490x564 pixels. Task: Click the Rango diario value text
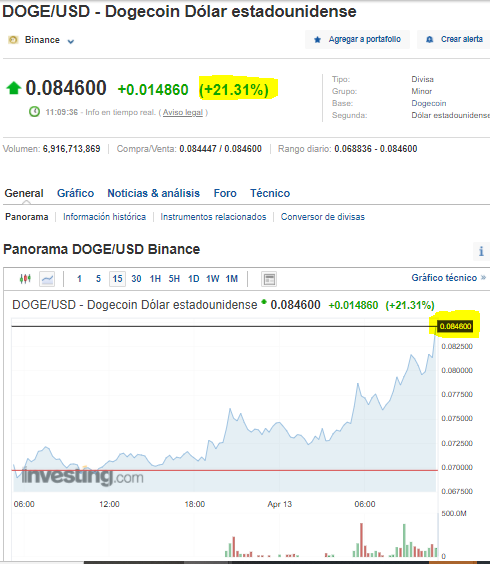pos(376,149)
